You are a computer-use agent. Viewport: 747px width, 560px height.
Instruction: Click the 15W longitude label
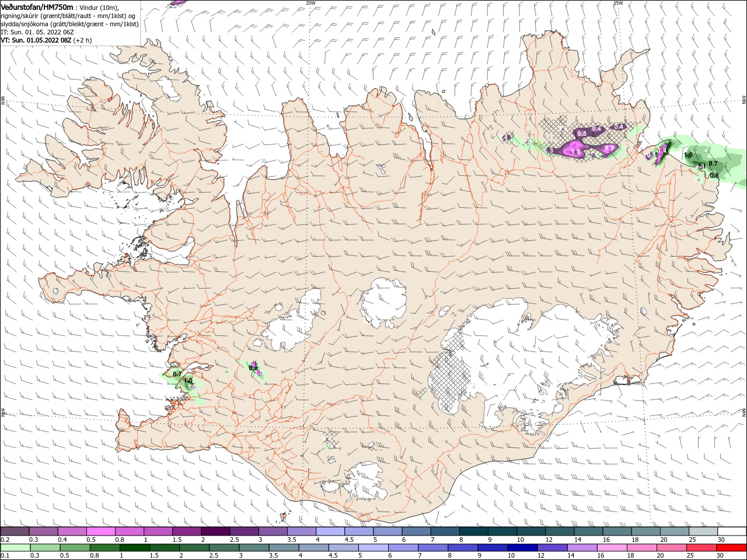coord(618,2)
